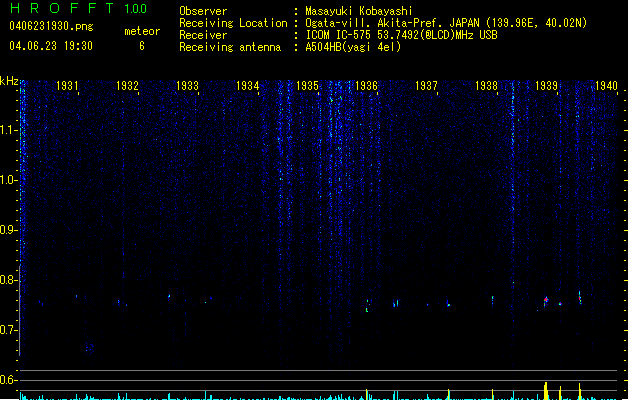Click the 1932 time marker
This screenshot has width=629, height=400.
(127, 85)
